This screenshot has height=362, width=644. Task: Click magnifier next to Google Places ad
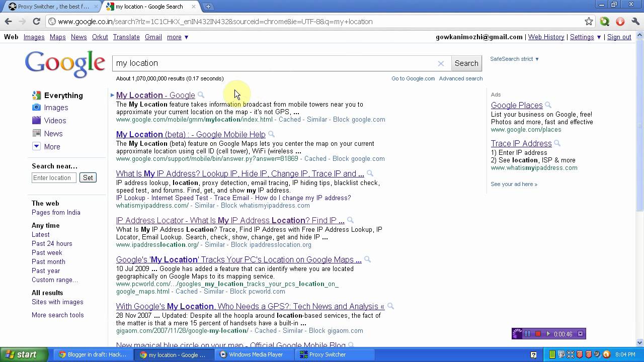[x=548, y=105]
